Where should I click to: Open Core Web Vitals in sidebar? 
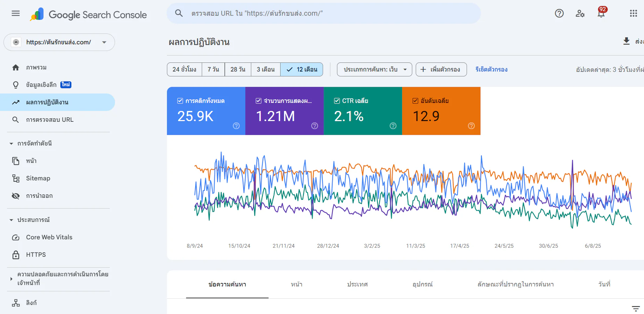point(49,237)
